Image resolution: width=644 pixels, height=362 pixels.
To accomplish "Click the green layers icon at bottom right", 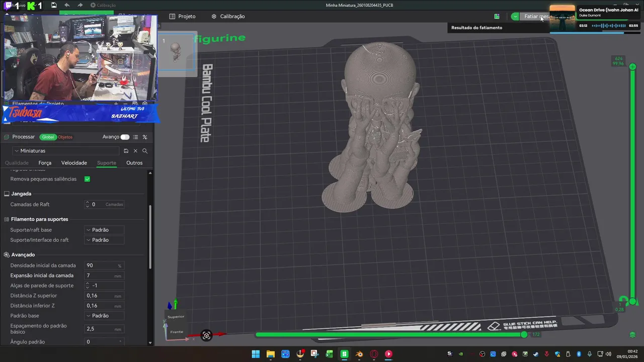I will (633, 335).
